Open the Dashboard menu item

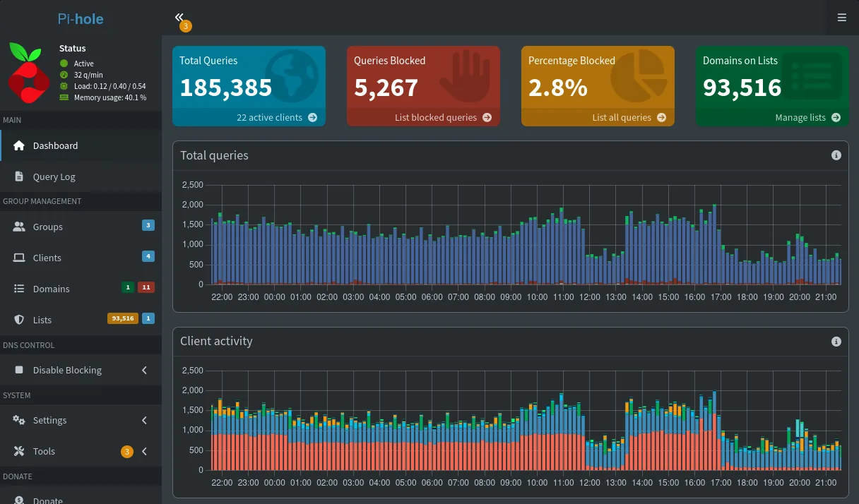tap(81, 145)
